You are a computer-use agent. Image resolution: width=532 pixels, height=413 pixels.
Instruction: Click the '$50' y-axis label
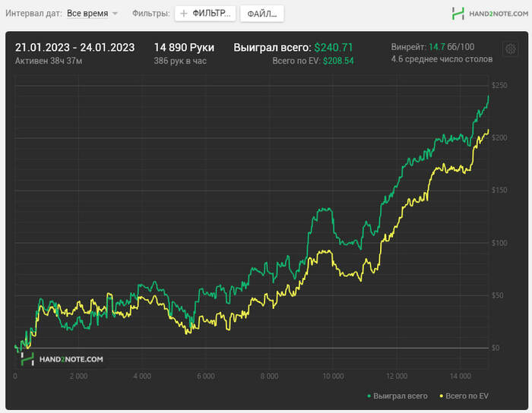point(497,295)
